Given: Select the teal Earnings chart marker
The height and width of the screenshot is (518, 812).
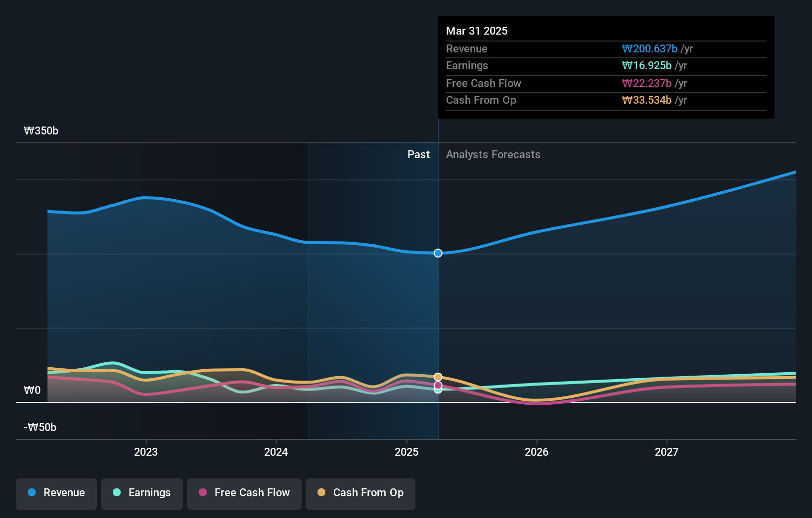Looking at the screenshot, I should 437,390.
